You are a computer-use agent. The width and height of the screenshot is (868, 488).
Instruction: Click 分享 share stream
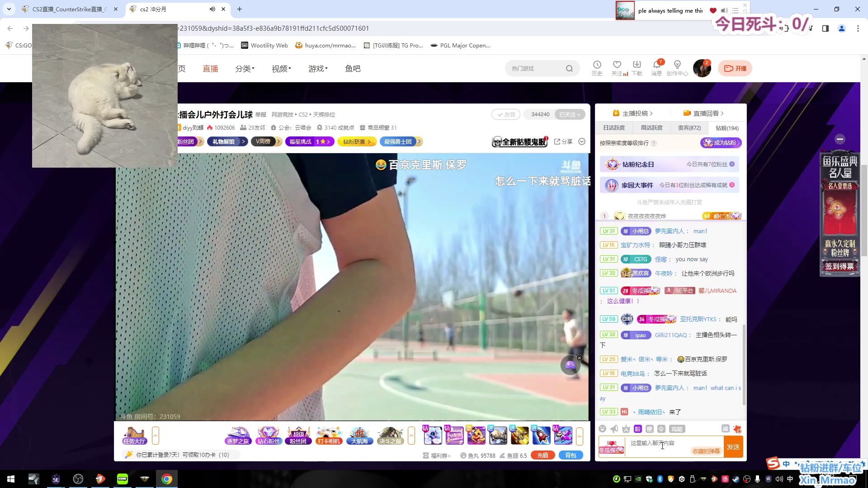click(563, 142)
